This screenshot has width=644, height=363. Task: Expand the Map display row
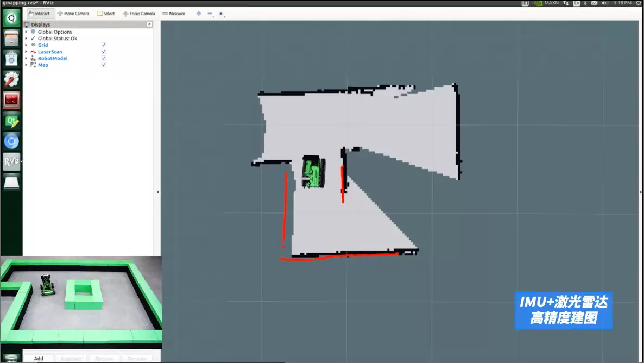(x=26, y=65)
